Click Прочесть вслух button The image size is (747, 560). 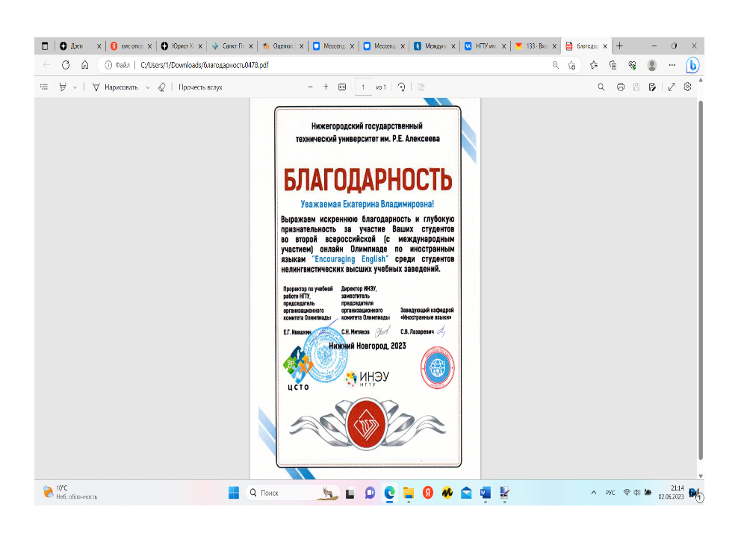[x=200, y=87]
